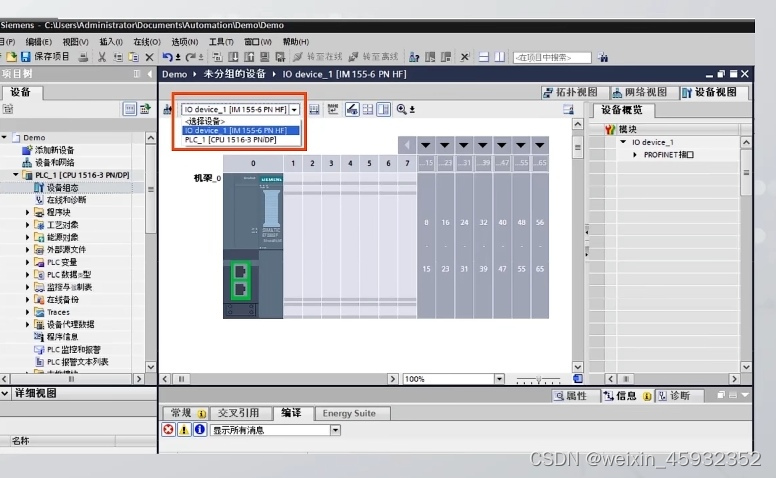
Task: Toggle the table layout icon in the device toolbar
Action: (x=368, y=109)
